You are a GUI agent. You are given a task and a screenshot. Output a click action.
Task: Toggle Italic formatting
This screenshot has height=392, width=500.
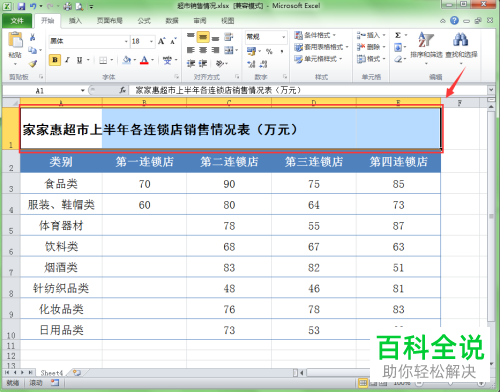(67, 60)
